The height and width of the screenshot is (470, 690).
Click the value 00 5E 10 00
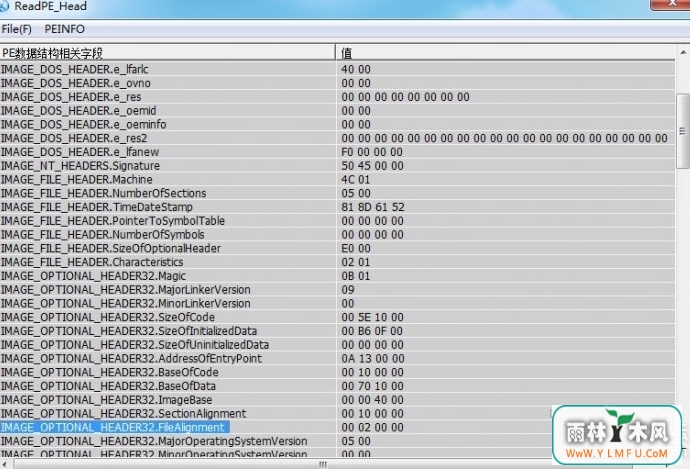(x=372, y=317)
